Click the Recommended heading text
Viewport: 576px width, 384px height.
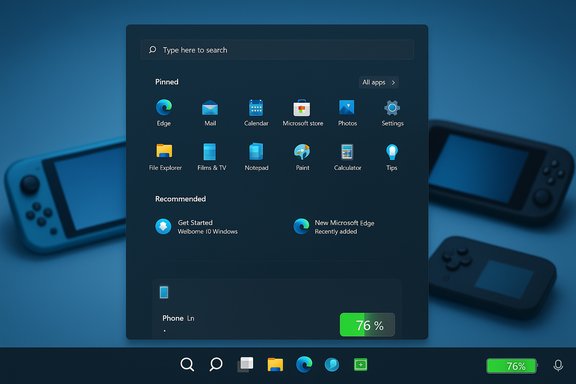point(180,199)
